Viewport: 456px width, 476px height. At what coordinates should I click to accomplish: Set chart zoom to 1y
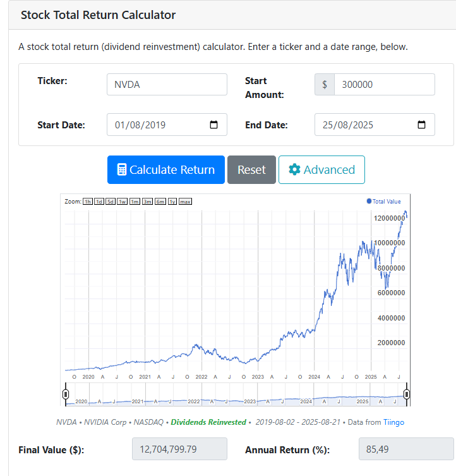171,202
